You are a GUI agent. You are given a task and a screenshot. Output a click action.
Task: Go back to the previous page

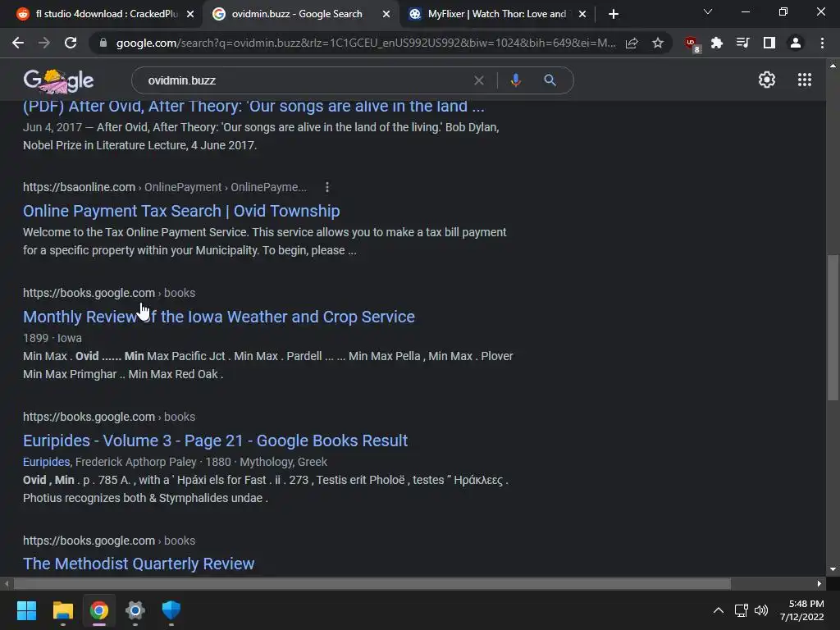(x=18, y=43)
